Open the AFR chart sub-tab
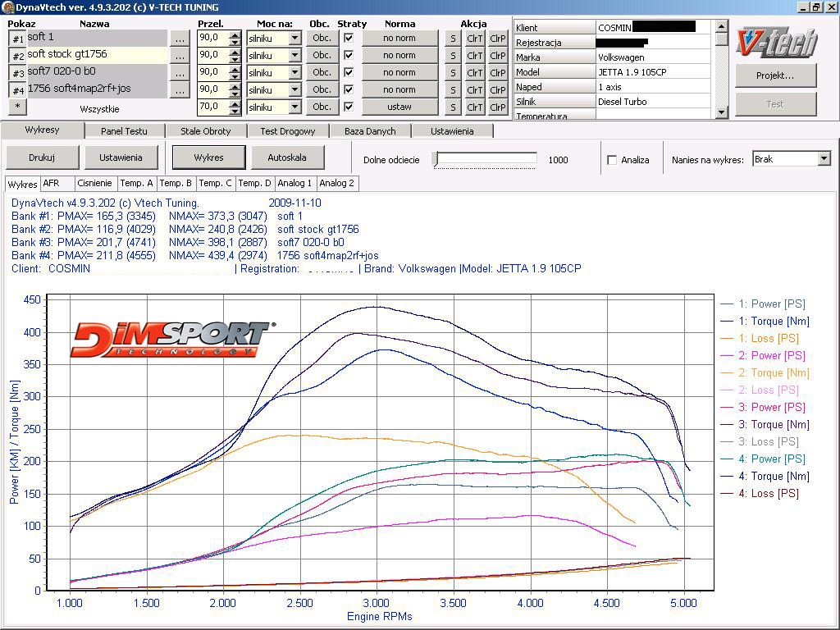Viewport: 840px width, 630px height. [52, 184]
